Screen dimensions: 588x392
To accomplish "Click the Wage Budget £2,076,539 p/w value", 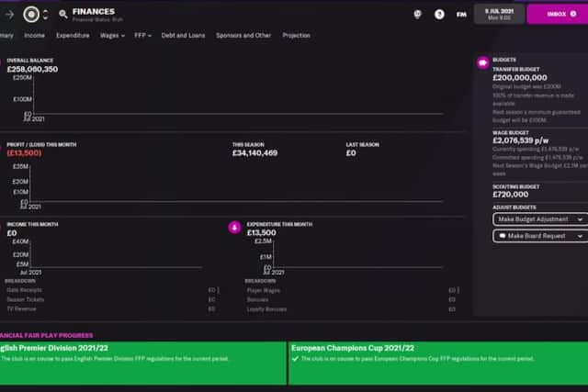I will click(521, 140).
